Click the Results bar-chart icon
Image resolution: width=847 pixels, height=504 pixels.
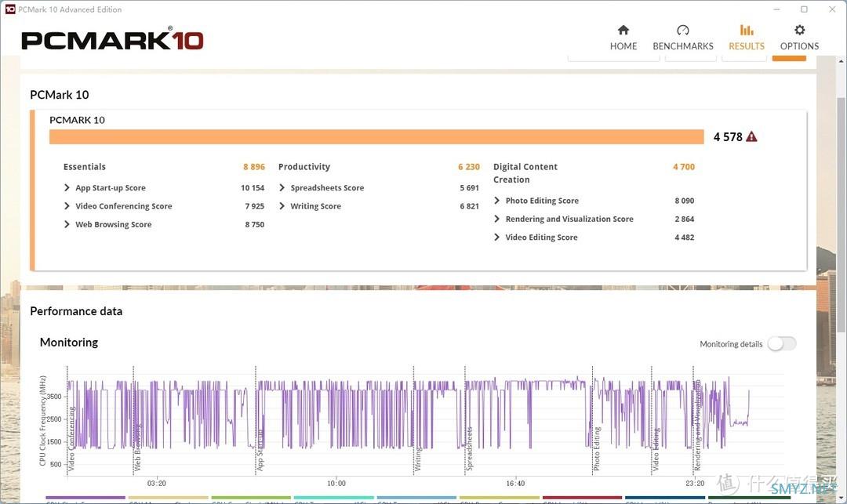click(747, 30)
